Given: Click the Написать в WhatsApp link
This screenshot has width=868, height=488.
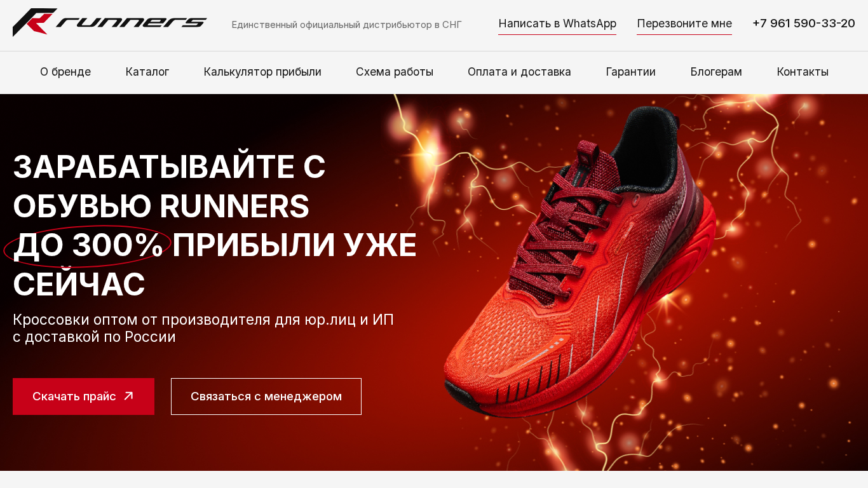Looking at the screenshot, I should 557,24.
